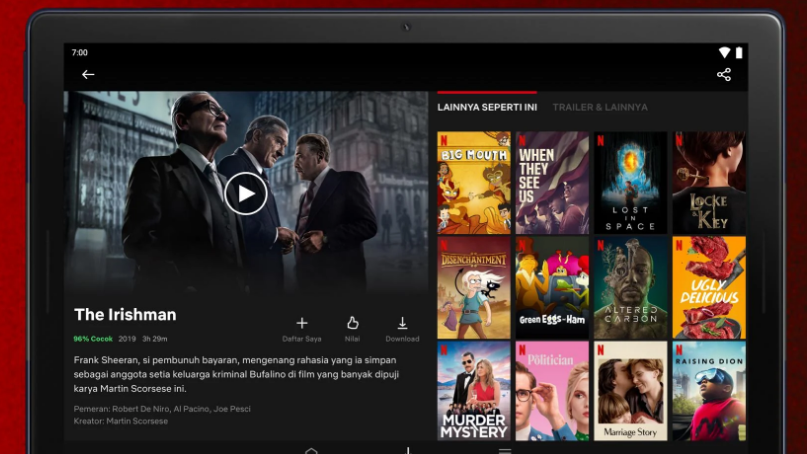Tap the back arrow icon

point(88,75)
